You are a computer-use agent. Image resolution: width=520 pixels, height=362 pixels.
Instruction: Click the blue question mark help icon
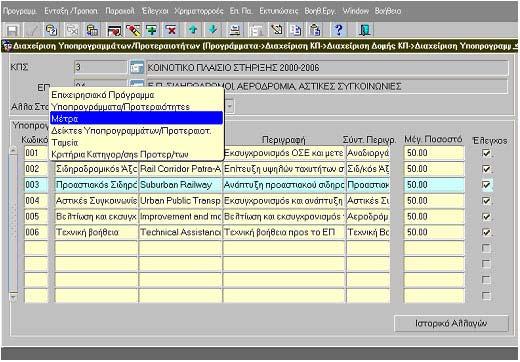pyautogui.click(x=339, y=30)
